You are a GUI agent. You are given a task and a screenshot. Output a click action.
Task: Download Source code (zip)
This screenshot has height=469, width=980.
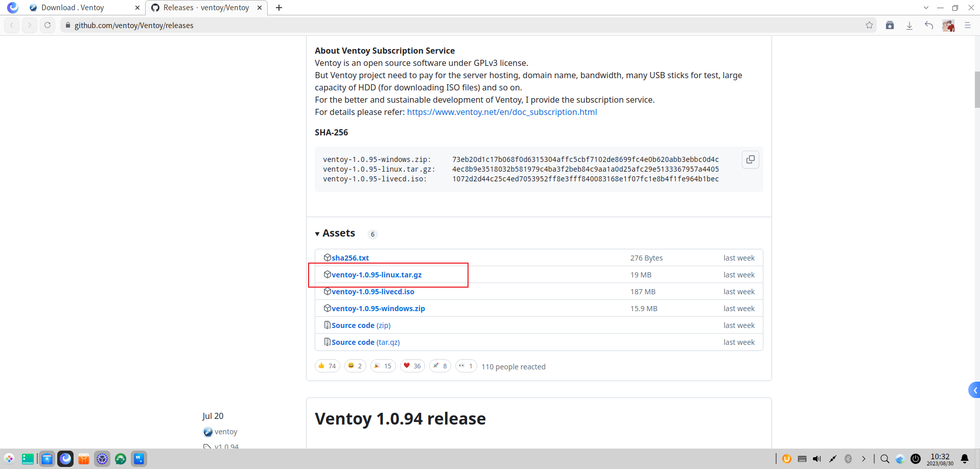pos(361,325)
